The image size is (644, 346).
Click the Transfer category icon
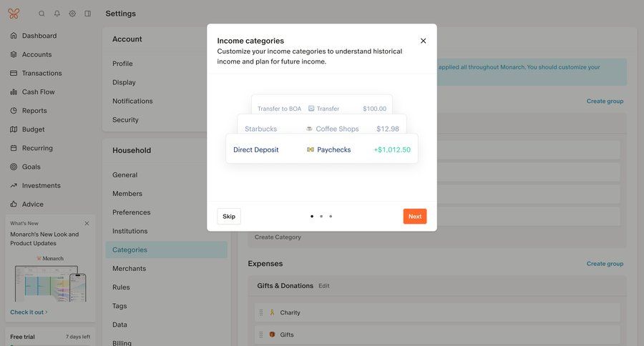pos(311,109)
